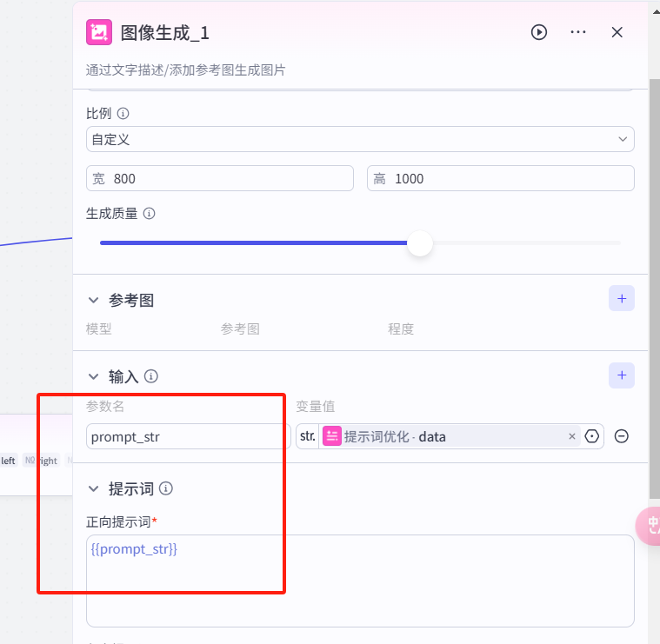
Task: Add a new input parameter with plus button
Action: tap(621, 375)
